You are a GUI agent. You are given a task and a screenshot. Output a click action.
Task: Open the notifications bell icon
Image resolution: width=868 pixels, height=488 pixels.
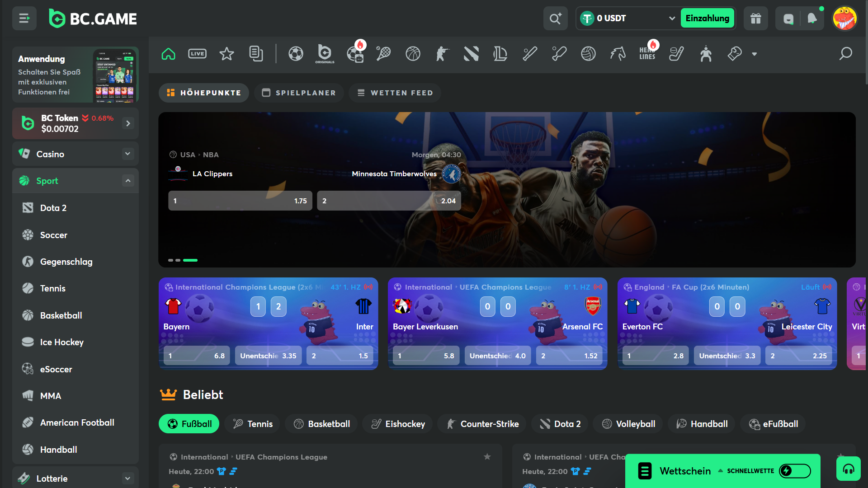(x=812, y=18)
